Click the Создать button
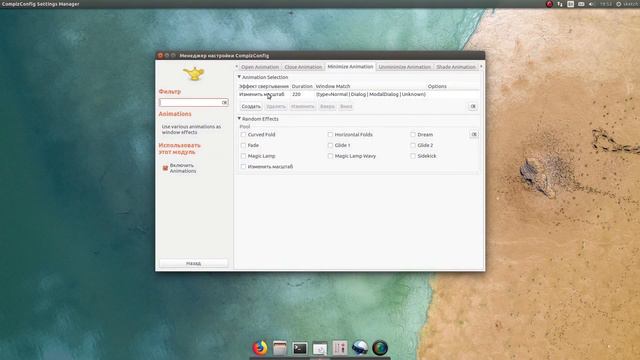Viewport: 640px width, 360px height. (251, 107)
